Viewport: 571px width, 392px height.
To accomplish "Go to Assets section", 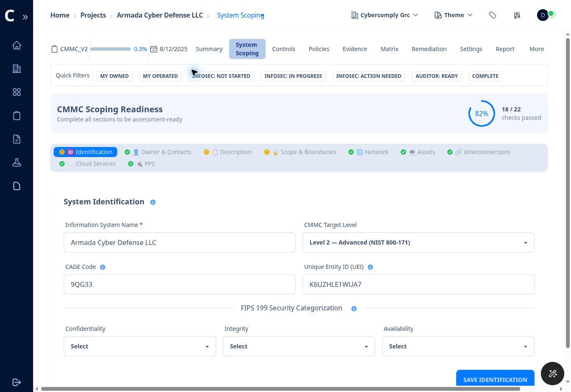I will [418, 152].
